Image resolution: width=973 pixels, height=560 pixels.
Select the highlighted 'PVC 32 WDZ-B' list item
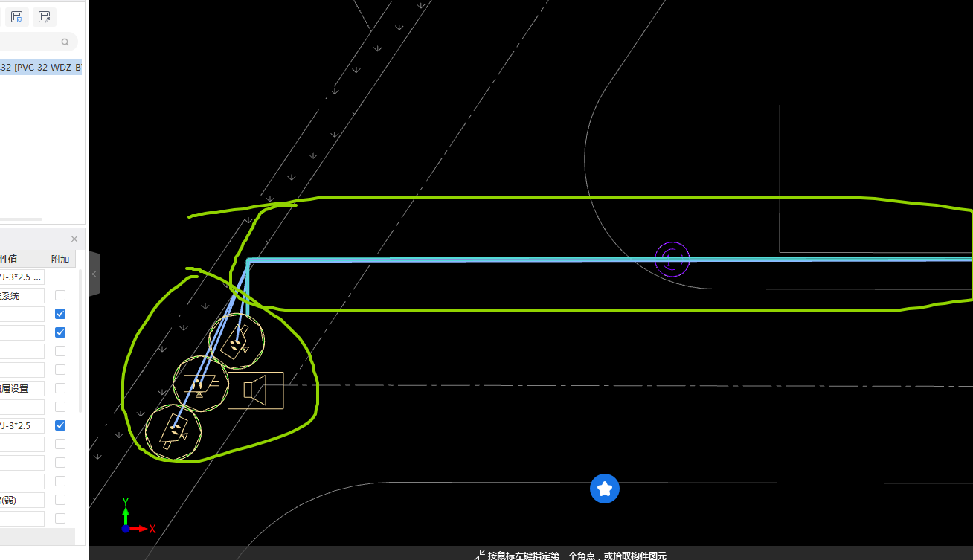point(41,68)
